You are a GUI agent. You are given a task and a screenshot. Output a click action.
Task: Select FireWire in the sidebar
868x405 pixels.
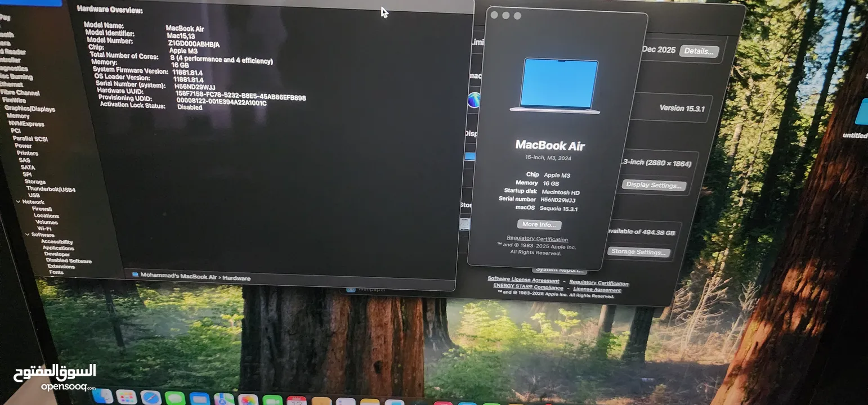(14, 101)
